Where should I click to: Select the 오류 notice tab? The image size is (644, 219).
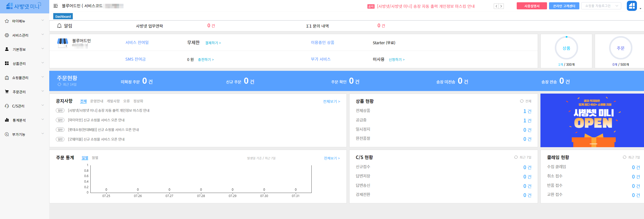point(127,101)
